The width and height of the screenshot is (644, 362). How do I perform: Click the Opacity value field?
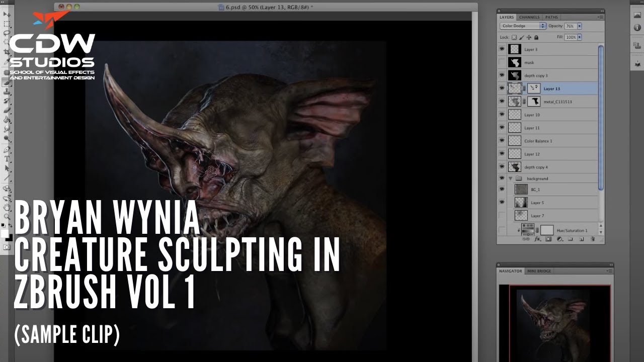[570, 26]
